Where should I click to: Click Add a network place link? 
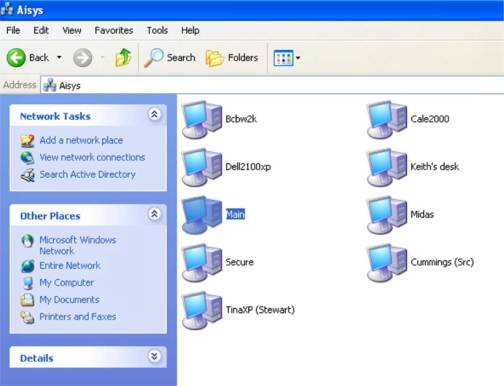pos(81,140)
